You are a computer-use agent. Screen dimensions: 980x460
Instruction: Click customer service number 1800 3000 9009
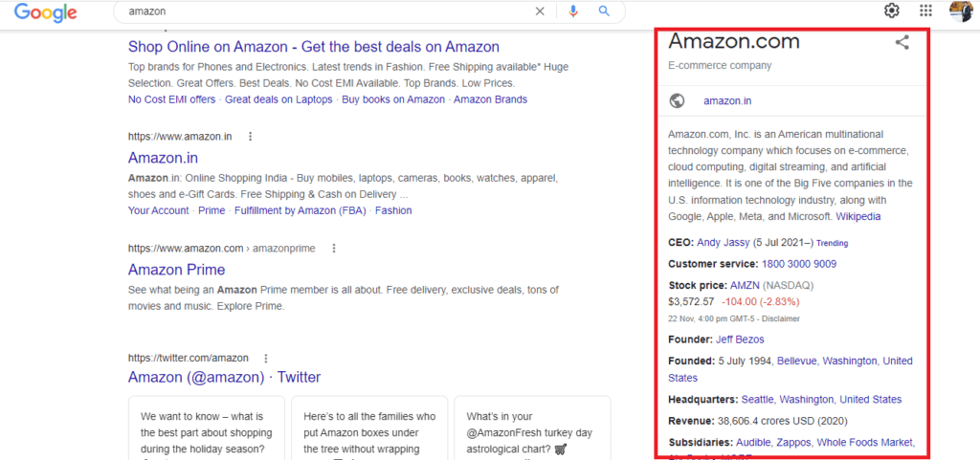point(799,264)
